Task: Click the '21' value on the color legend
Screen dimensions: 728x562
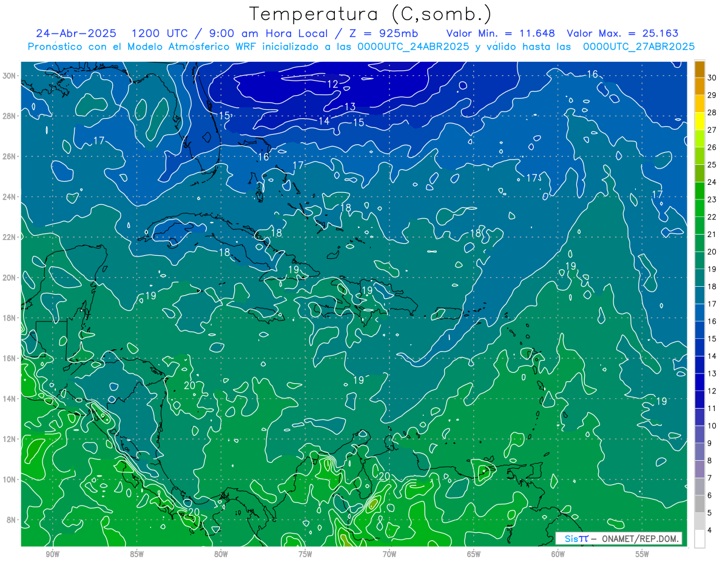Action: 712,235
